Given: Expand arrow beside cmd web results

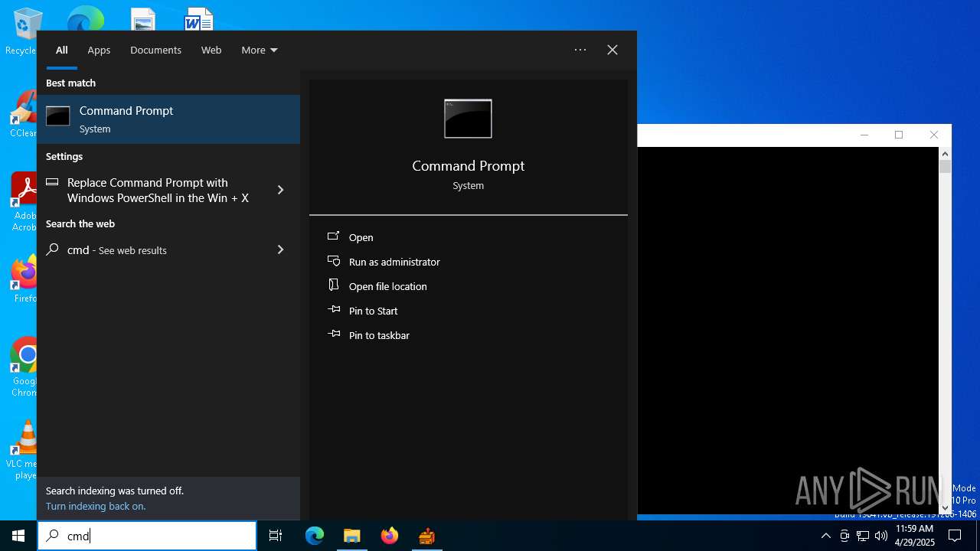Looking at the screenshot, I should [280, 249].
